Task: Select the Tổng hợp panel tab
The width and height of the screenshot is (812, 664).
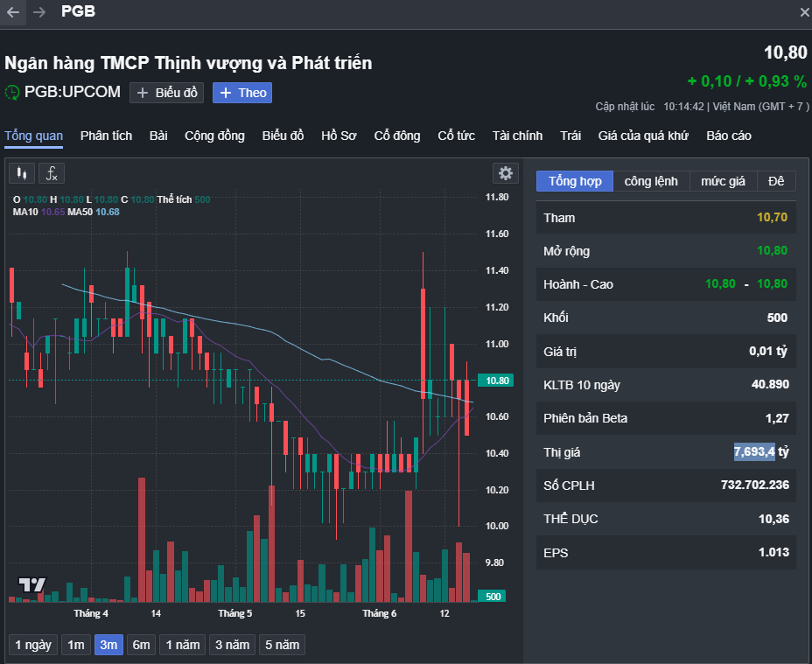Action: 575,181
